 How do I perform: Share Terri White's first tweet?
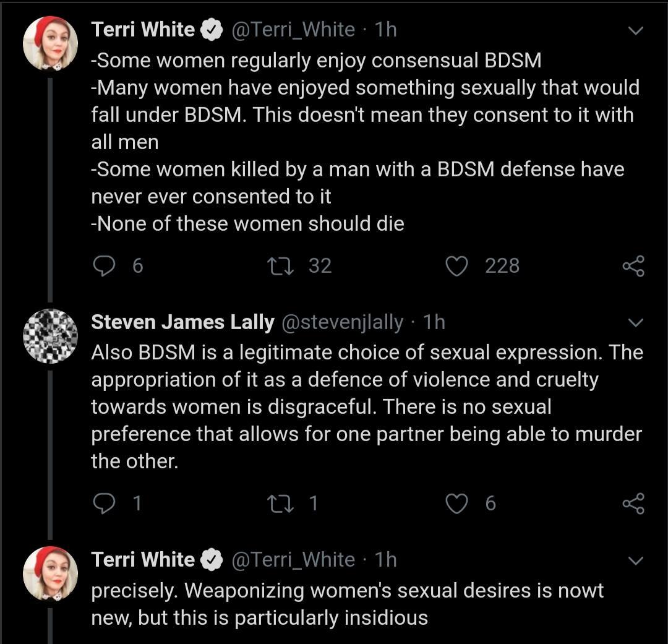(632, 266)
